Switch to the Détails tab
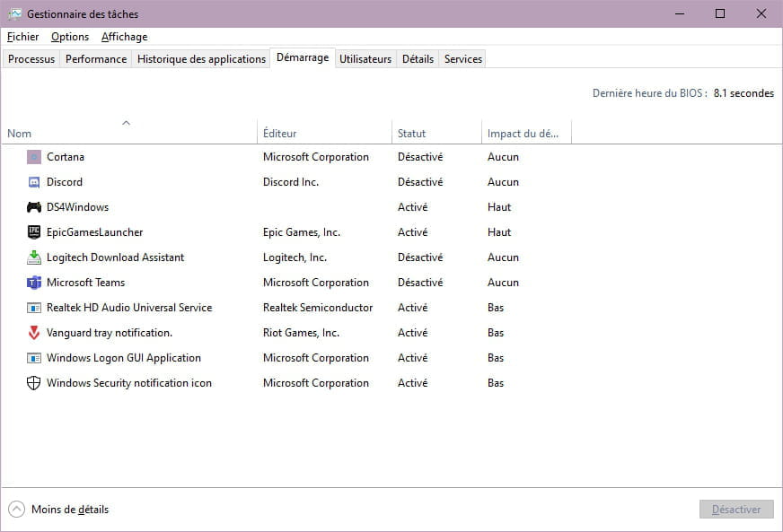This screenshot has height=532, width=783. (x=418, y=59)
